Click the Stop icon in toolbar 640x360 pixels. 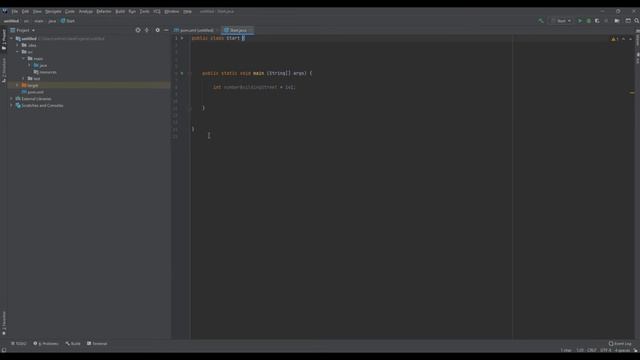pos(606,21)
